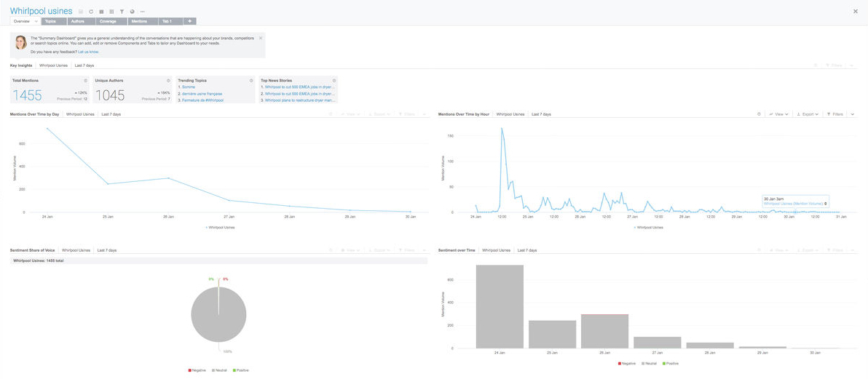Click the grid layout icon in header
The height and width of the screenshot is (379, 868).
pos(111,12)
